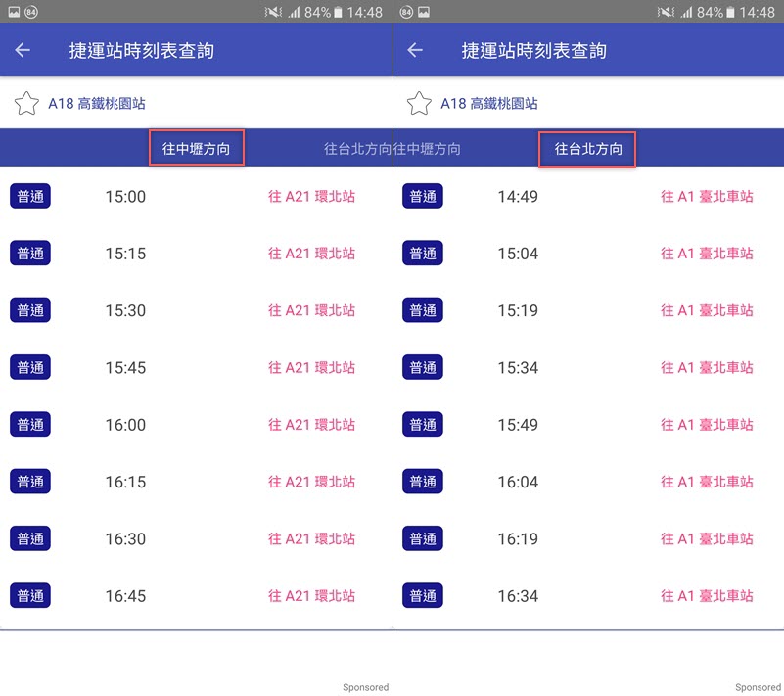The image size is (784, 696).
Task: Tap the 普通 badge beside the 14:49 departure
Action: (x=423, y=196)
